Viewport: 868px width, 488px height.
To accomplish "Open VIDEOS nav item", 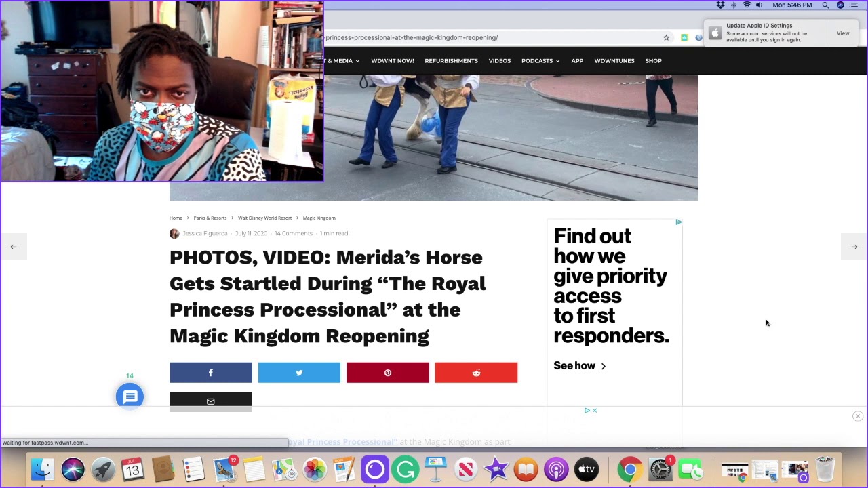I will click(x=500, y=61).
